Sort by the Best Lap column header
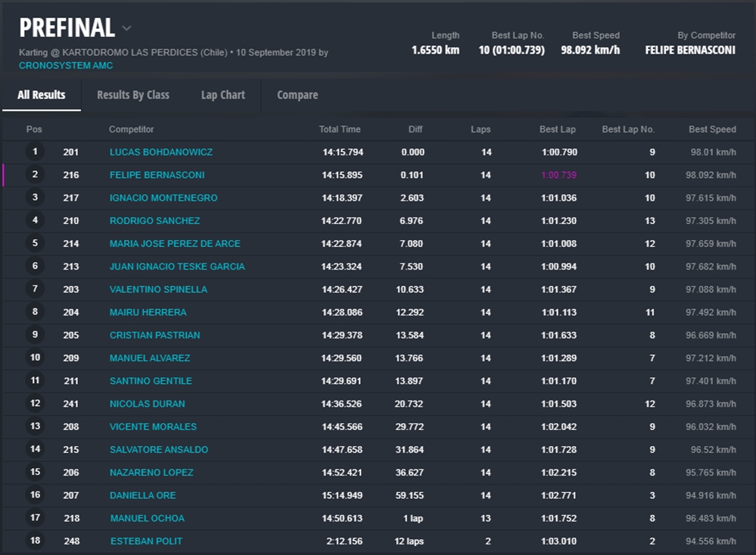The width and height of the screenshot is (756, 555). click(557, 129)
